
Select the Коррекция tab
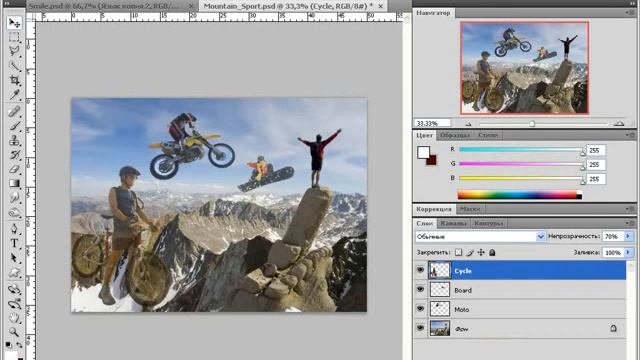coord(433,209)
